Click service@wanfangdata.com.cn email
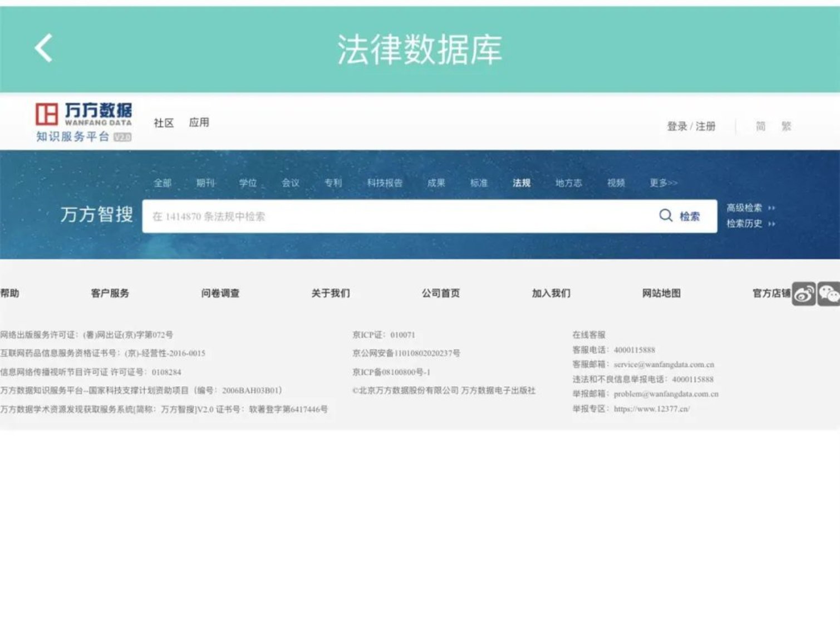This screenshot has height=625, width=840. coord(664,365)
